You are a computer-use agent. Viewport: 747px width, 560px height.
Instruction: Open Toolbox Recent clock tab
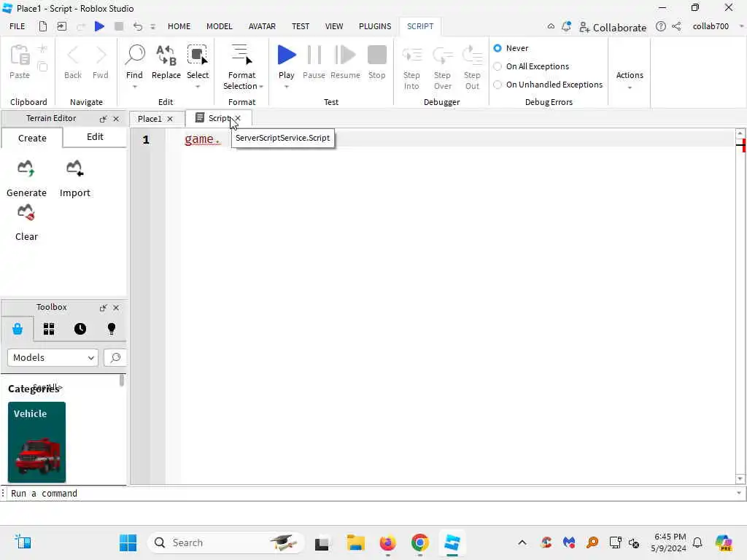click(x=80, y=329)
